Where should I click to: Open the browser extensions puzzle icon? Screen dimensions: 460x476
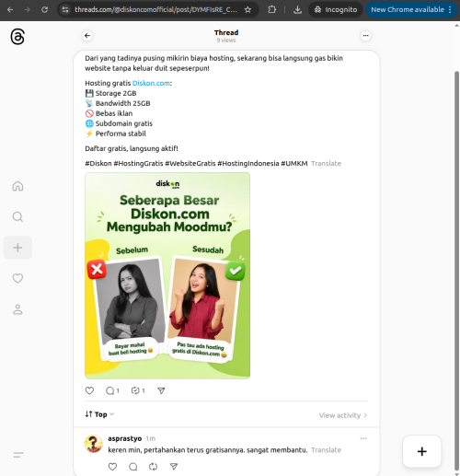[271, 10]
